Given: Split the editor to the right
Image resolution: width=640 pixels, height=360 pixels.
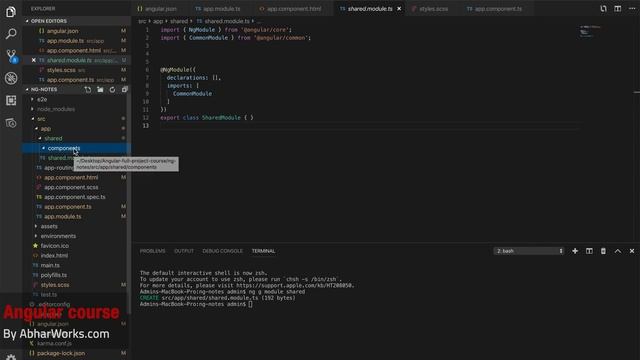Looking at the screenshot, I should point(618,9).
